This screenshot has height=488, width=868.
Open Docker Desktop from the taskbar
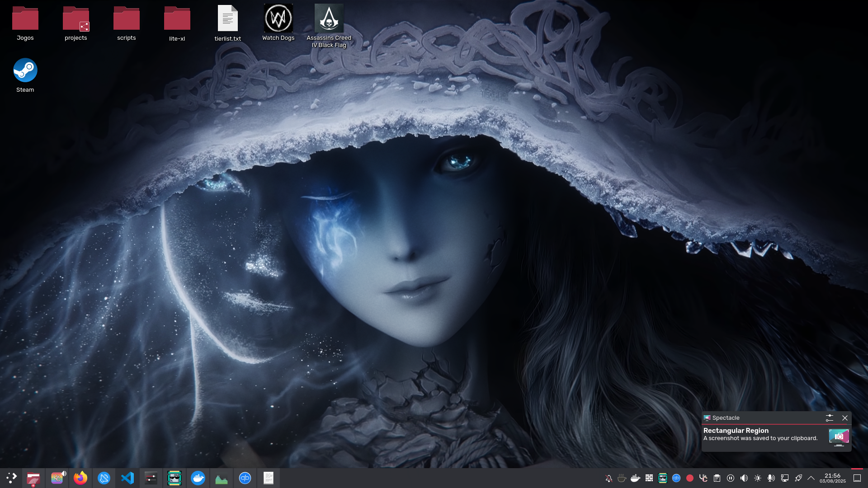[x=198, y=478]
